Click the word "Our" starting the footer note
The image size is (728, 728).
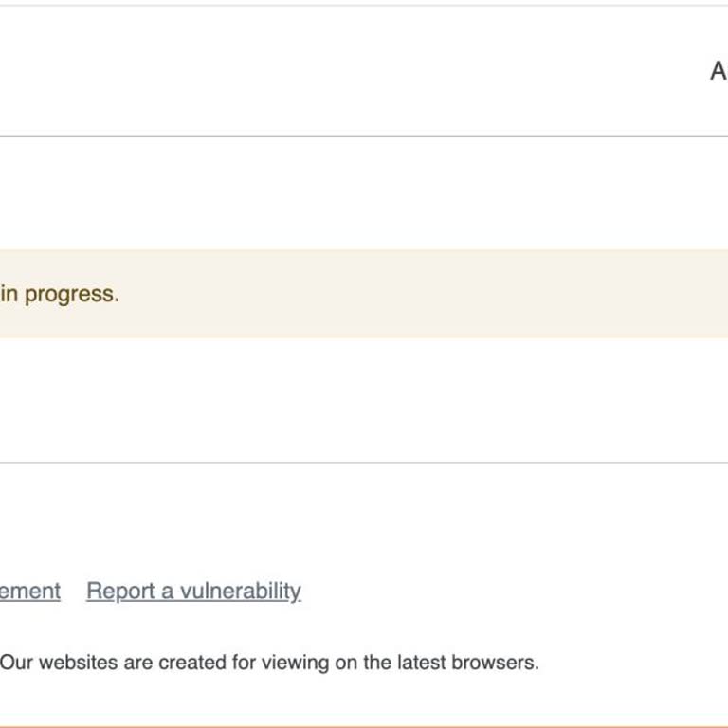point(16,663)
